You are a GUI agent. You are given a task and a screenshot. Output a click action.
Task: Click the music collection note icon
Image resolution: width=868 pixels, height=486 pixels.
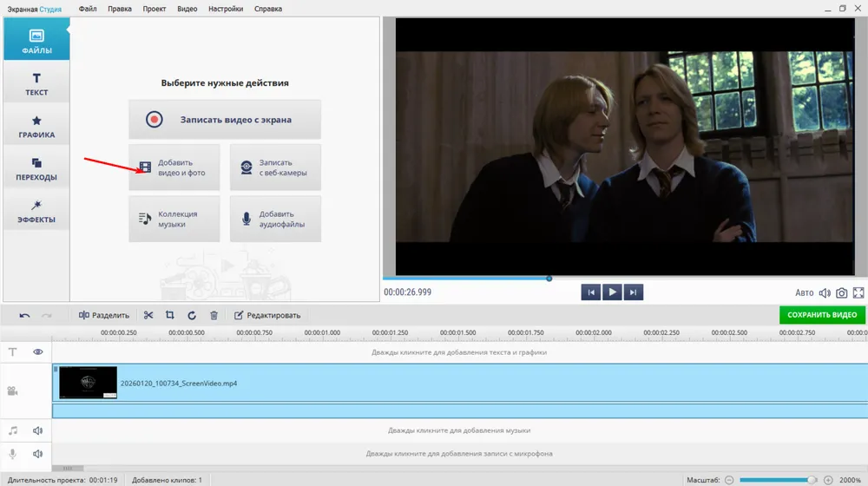click(145, 219)
